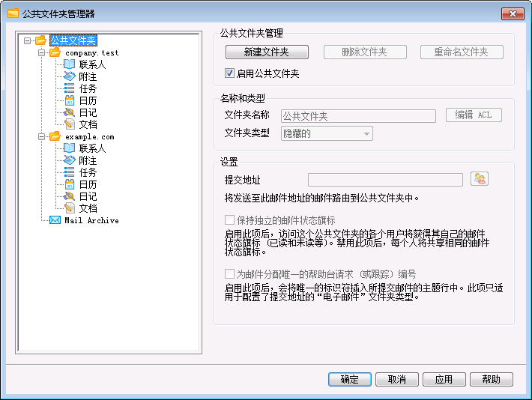532x400 pixels.
Task: Click the company.test folder icon
Action: click(x=55, y=52)
